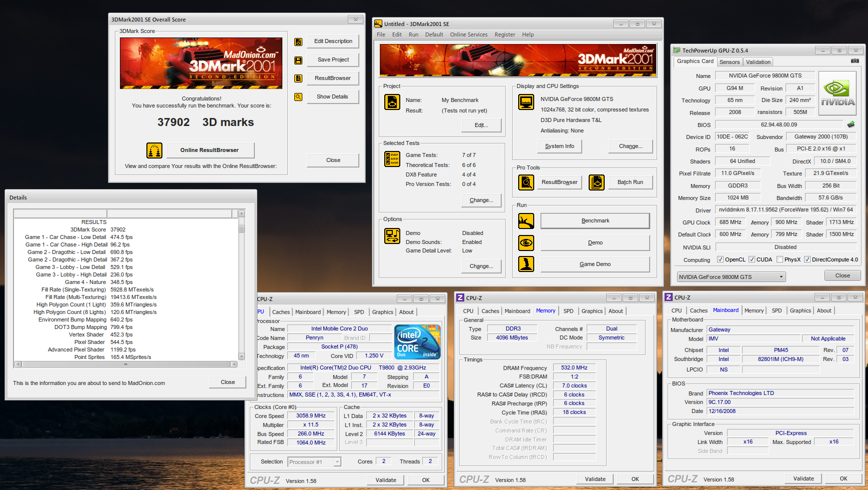Open the Online Services menu

[469, 34]
